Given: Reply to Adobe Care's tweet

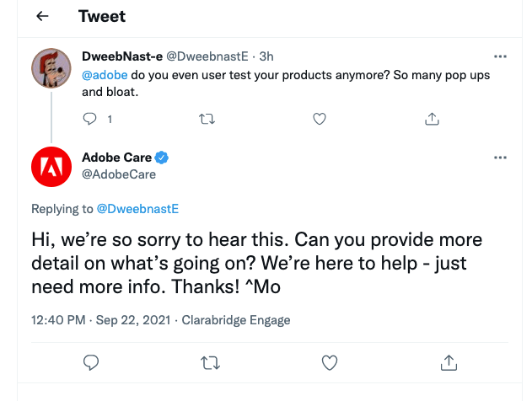Looking at the screenshot, I should (x=93, y=362).
